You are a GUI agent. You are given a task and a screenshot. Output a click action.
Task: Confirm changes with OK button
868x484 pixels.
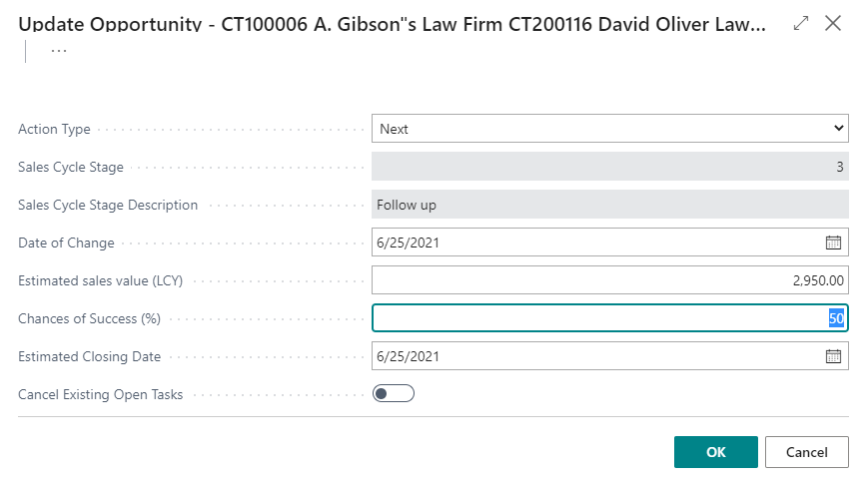point(716,452)
